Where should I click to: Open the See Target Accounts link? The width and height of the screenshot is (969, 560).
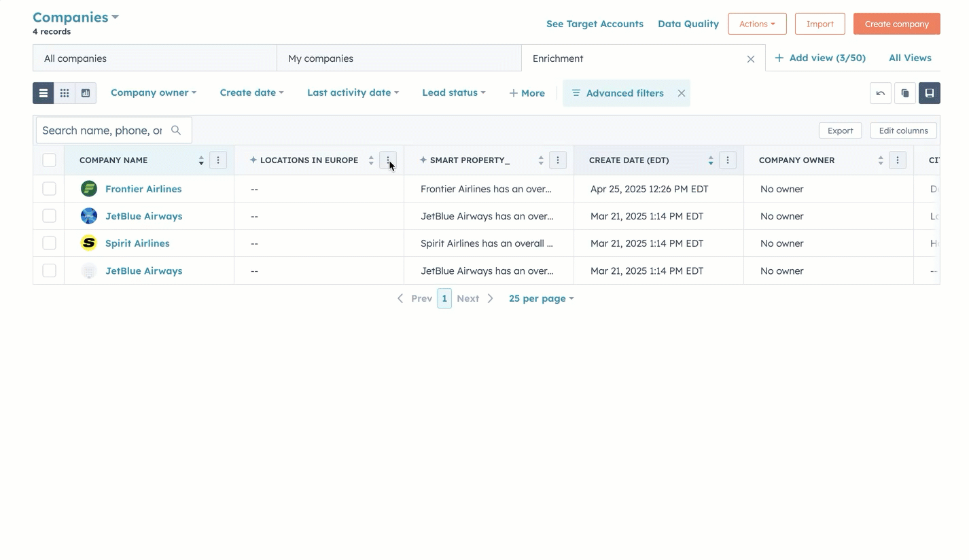coord(595,24)
